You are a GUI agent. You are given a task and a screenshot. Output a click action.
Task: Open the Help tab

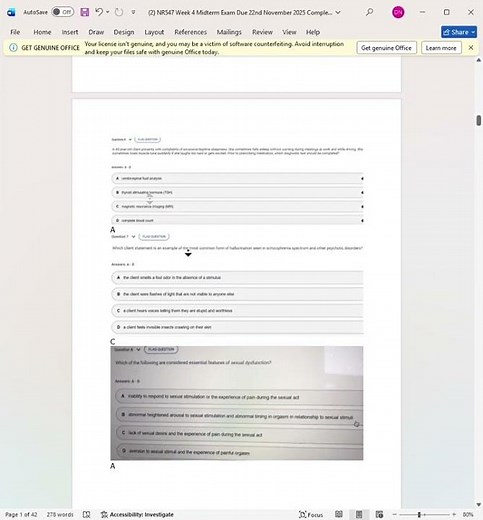pyautogui.click(x=313, y=32)
